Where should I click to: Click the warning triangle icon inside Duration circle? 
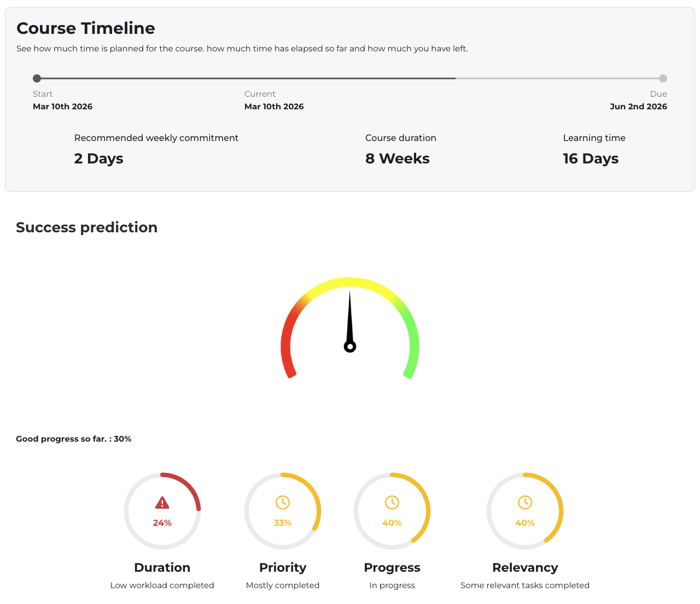click(162, 501)
